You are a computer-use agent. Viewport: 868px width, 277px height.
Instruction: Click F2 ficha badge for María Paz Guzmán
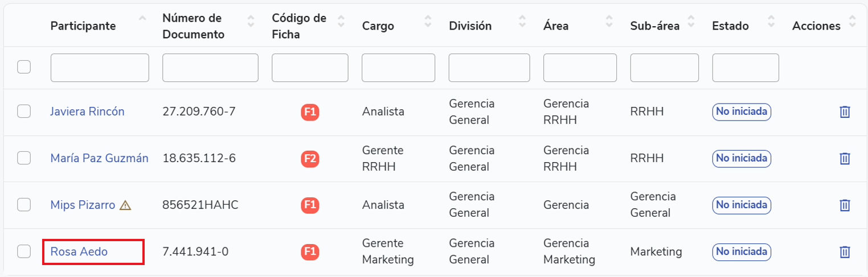pos(310,159)
